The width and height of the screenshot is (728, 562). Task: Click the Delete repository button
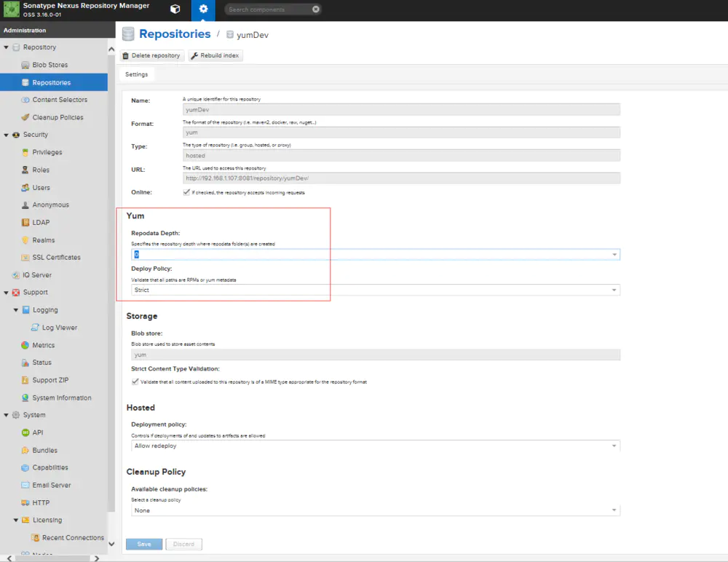click(152, 55)
